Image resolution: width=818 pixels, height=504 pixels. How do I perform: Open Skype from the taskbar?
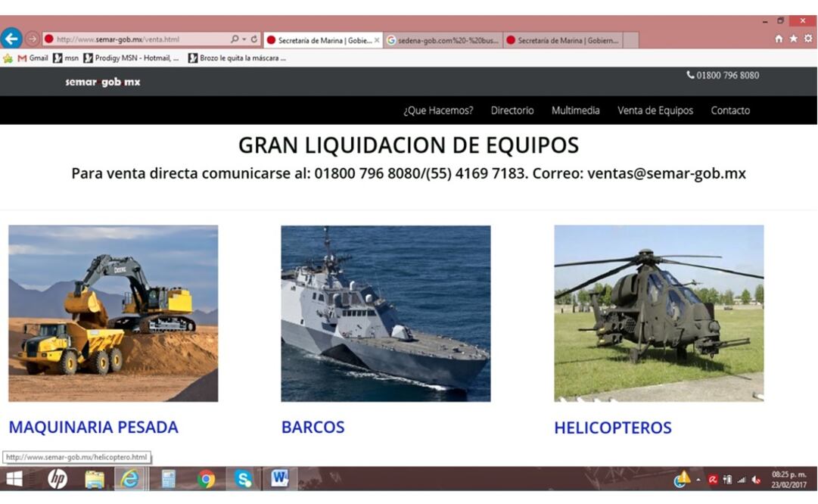point(244,479)
